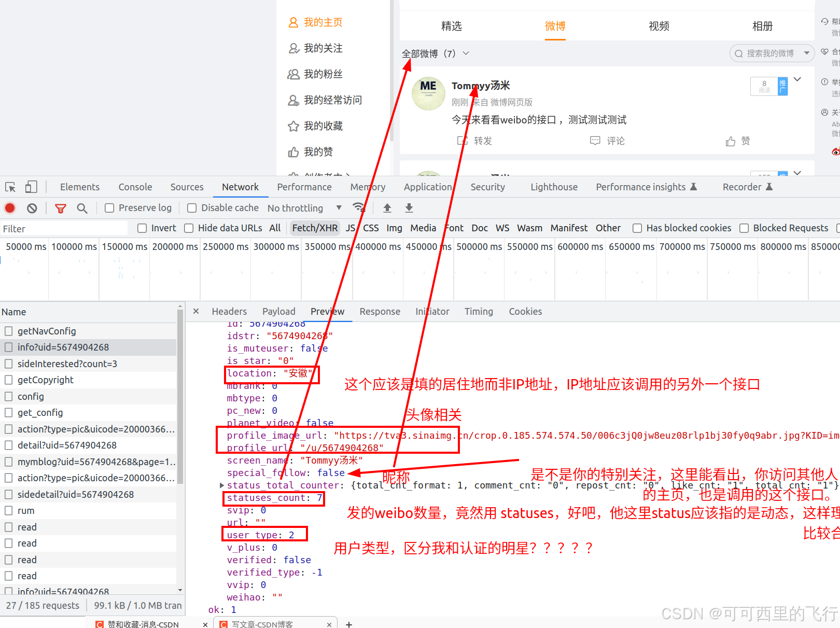This screenshot has width=840, height=628.
Task: Filter requests by CSS
Action: (371, 228)
